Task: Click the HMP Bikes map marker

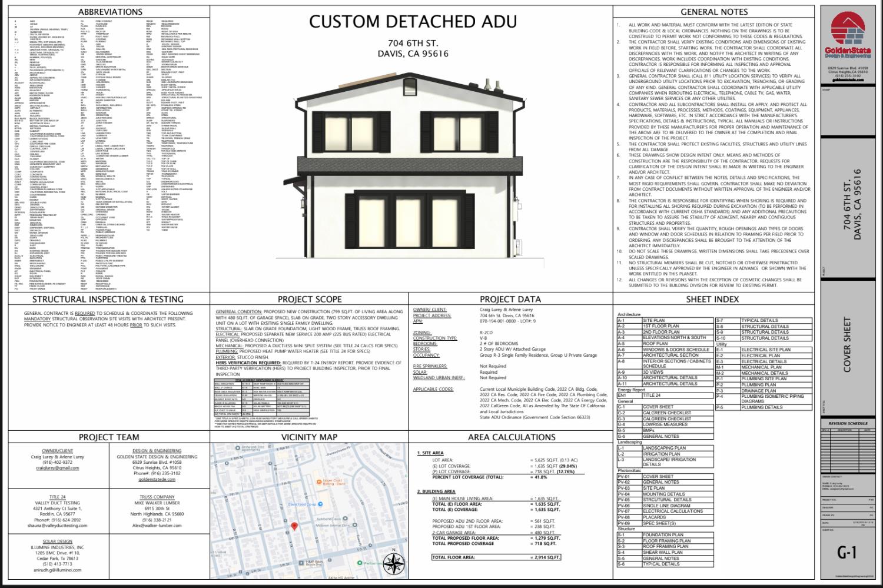Action: 302,563
